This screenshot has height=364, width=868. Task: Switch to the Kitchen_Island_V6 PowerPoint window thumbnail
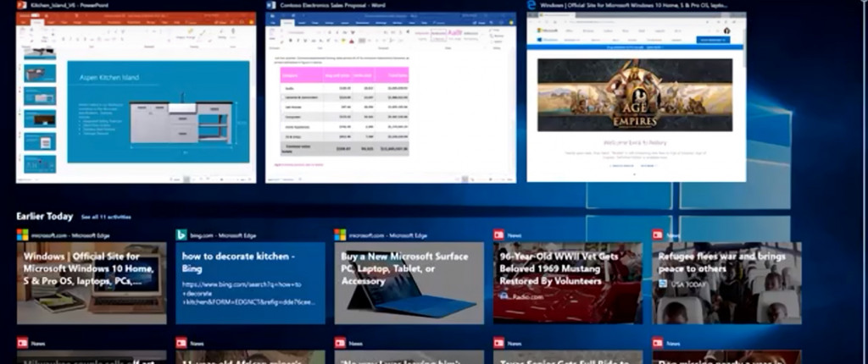click(x=136, y=97)
